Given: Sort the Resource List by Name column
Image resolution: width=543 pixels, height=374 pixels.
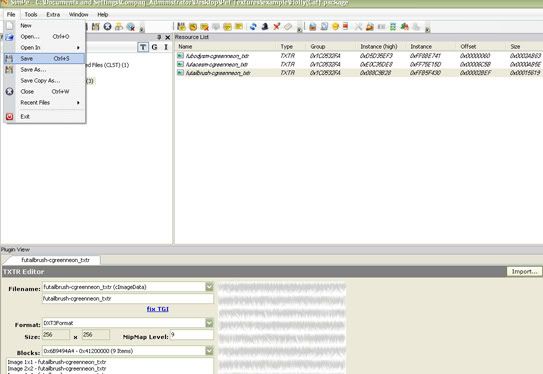Looking at the screenshot, I should tap(227, 46).
